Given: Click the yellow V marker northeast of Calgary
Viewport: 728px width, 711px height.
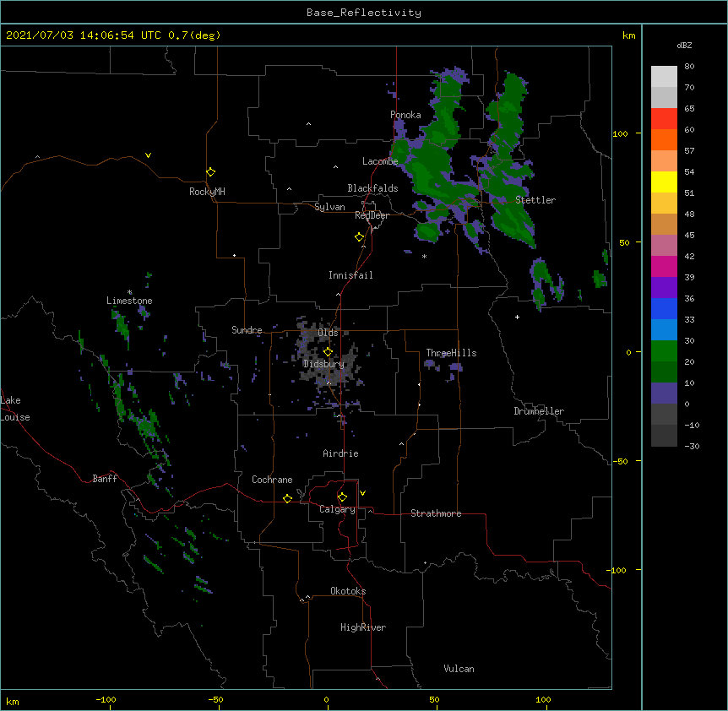Looking at the screenshot, I should coord(362,493).
